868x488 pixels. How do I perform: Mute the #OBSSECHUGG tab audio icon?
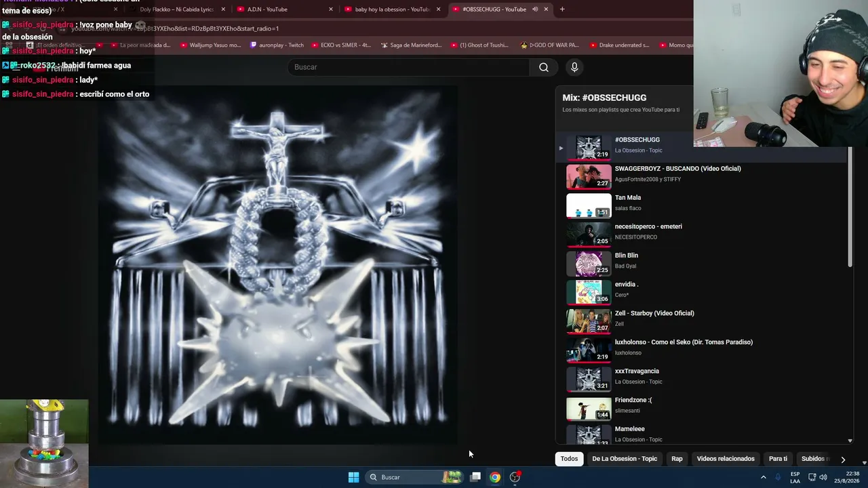pos(535,9)
